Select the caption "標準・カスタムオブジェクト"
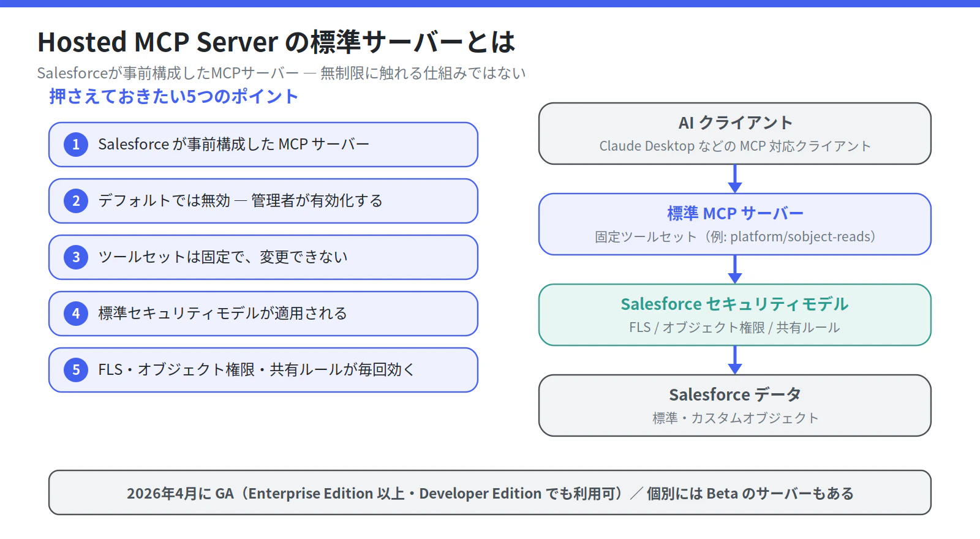 (735, 418)
